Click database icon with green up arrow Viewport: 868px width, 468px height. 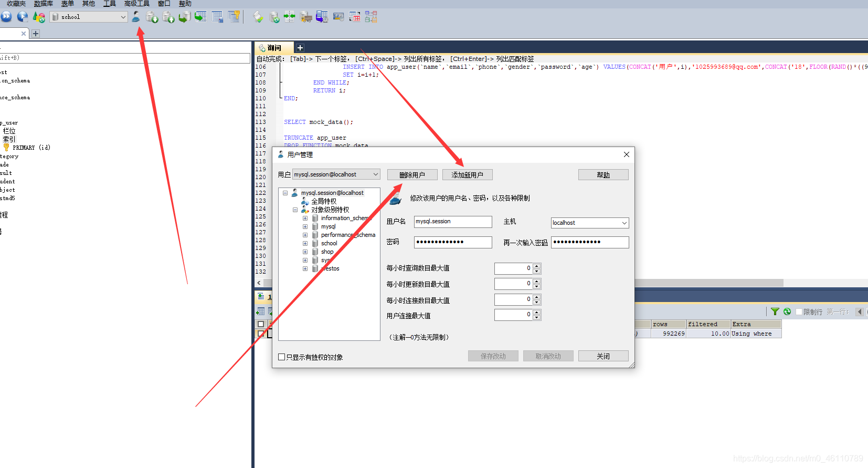[168, 17]
